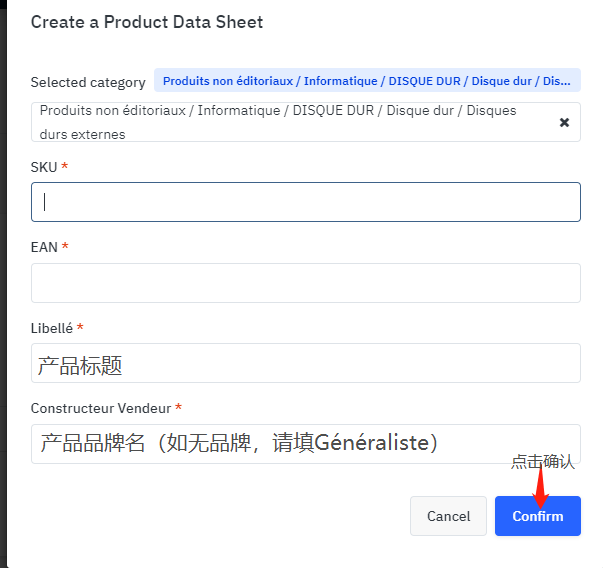This screenshot has width=603, height=568.
Task: Cancel the product data sheet dialog
Action: pyautogui.click(x=448, y=516)
